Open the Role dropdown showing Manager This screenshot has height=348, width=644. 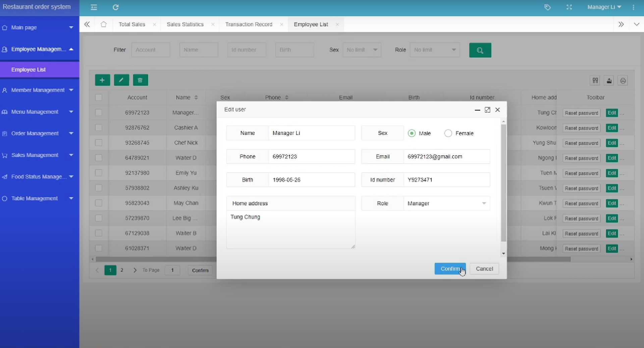pyautogui.click(x=446, y=204)
